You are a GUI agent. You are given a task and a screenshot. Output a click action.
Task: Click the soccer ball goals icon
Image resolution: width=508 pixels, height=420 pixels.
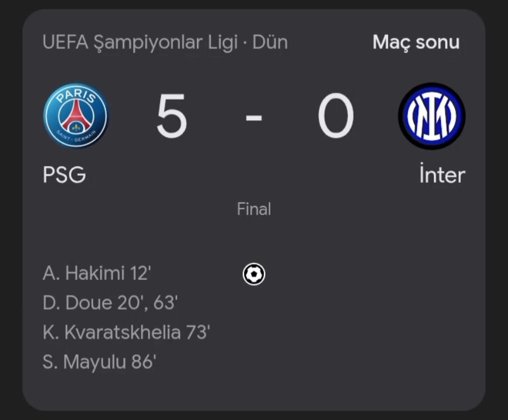coord(254,274)
